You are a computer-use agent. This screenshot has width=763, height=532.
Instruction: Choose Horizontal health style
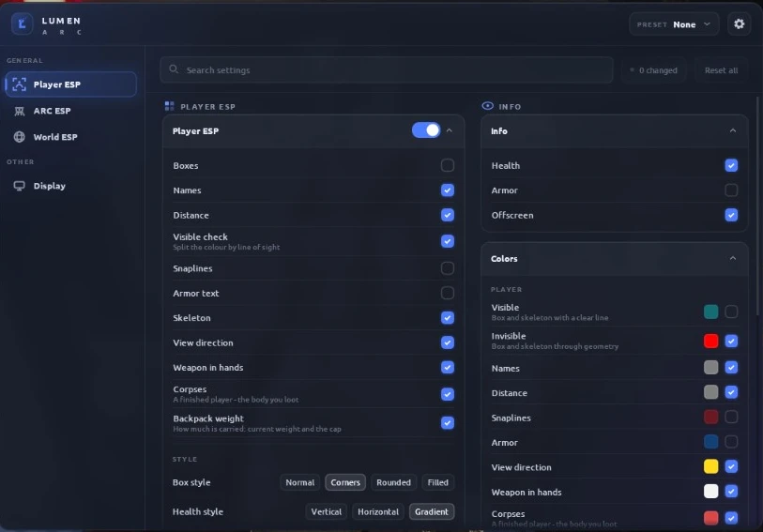pos(377,511)
